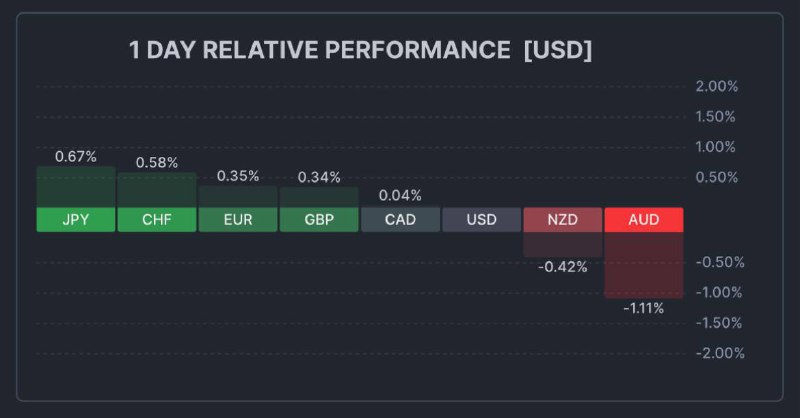Viewport: 800px width, 418px height.
Task: Click the 2.00% axis label
Action: (716, 86)
